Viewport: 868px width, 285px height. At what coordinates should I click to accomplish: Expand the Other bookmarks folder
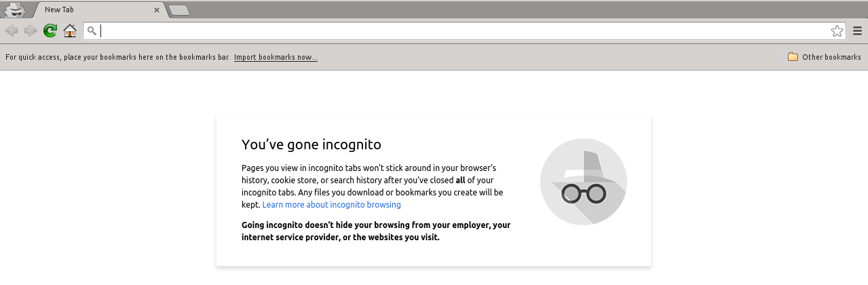(831, 57)
